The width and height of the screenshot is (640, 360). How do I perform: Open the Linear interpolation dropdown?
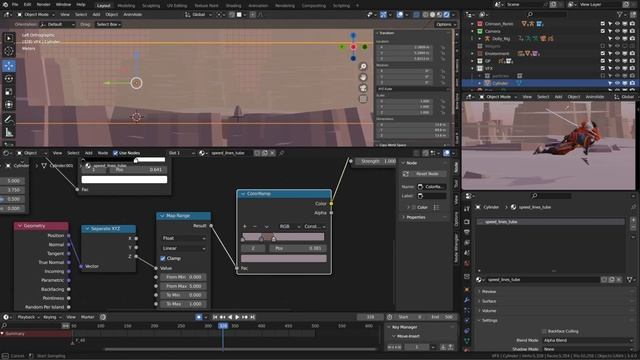point(184,248)
